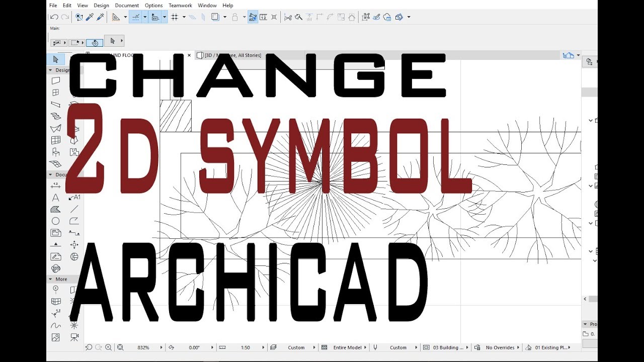
Task: Select the Stair tool
Action: pyautogui.click(x=56, y=116)
